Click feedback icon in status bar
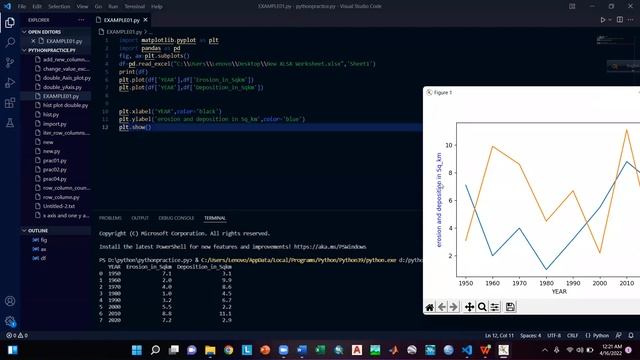640x360 pixels. click(x=619, y=336)
